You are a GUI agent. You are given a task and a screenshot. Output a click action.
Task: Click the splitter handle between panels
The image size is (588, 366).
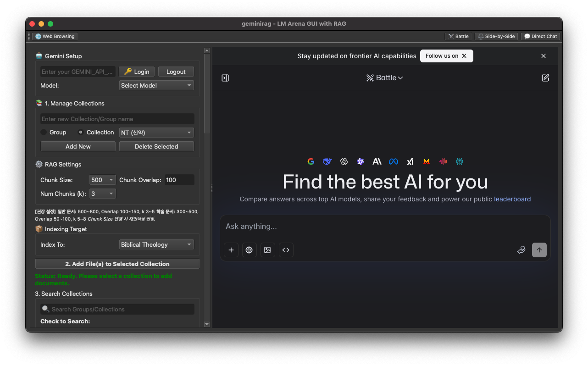coord(211,188)
